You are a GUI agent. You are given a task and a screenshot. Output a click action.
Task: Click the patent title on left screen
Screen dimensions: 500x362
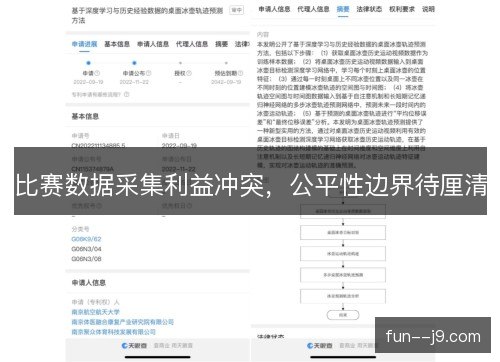pos(147,15)
